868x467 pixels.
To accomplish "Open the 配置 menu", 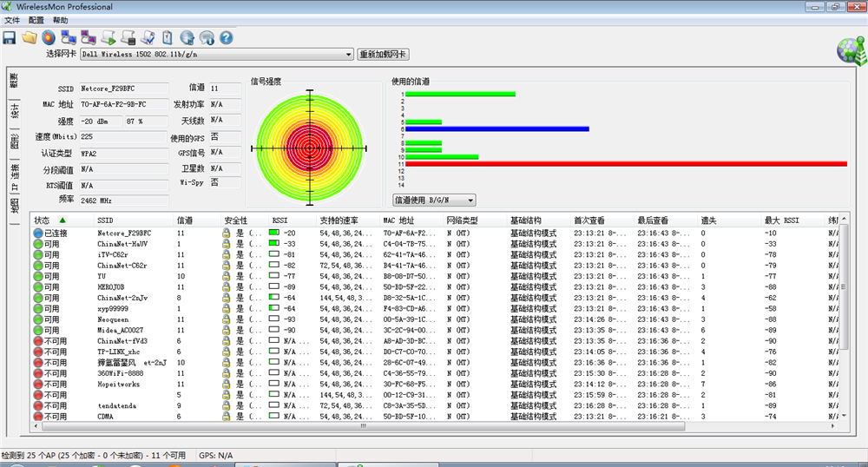I will point(36,19).
